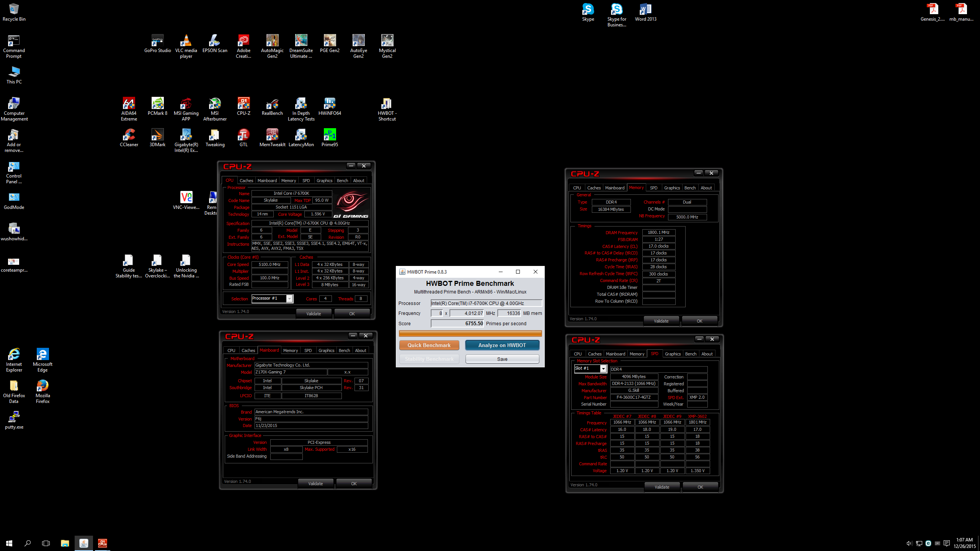This screenshot has width=980, height=551.
Task: Open GTL desktop icon
Action: (x=243, y=137)
